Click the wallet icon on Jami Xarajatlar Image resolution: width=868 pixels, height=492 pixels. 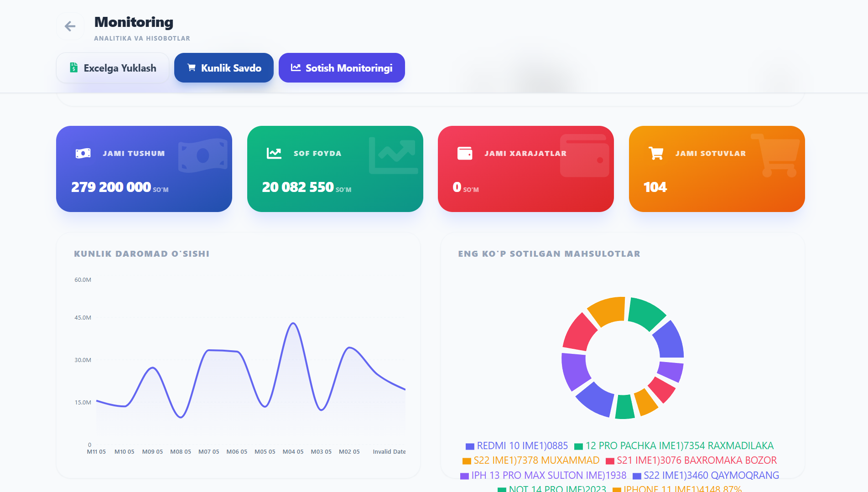pyautogui.click(x=465, y=153)
